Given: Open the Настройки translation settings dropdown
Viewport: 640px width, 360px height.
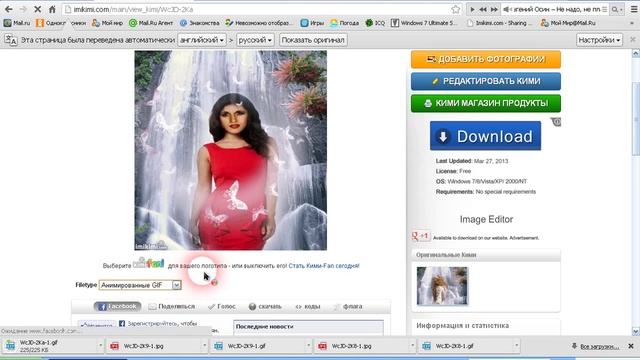Looking at the screenshot, I should (599, 40).
